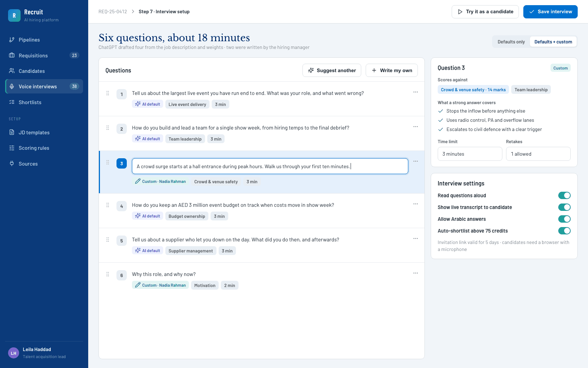Click the Voice interviews 38 badge
The image size is (588, 368).
[x=74, y=86]
